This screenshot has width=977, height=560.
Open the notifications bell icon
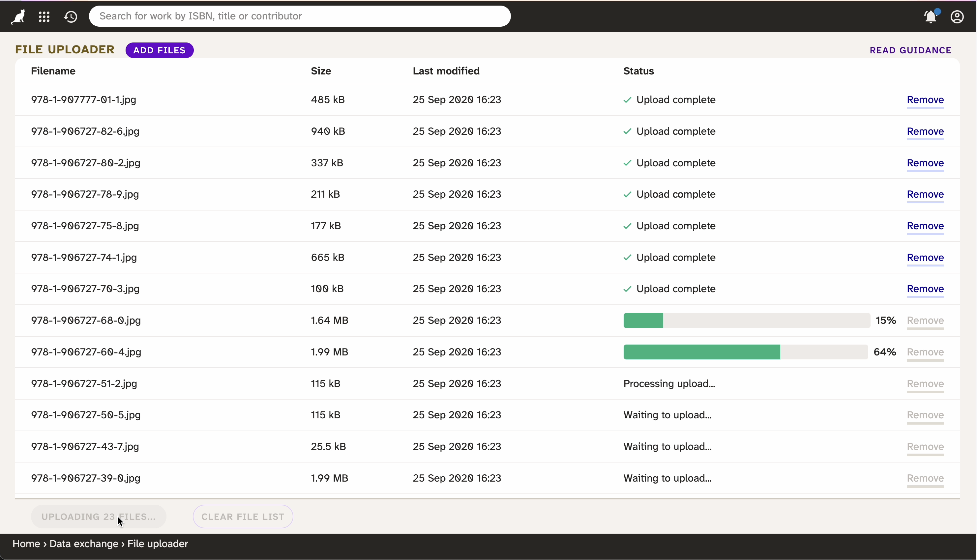931,16
